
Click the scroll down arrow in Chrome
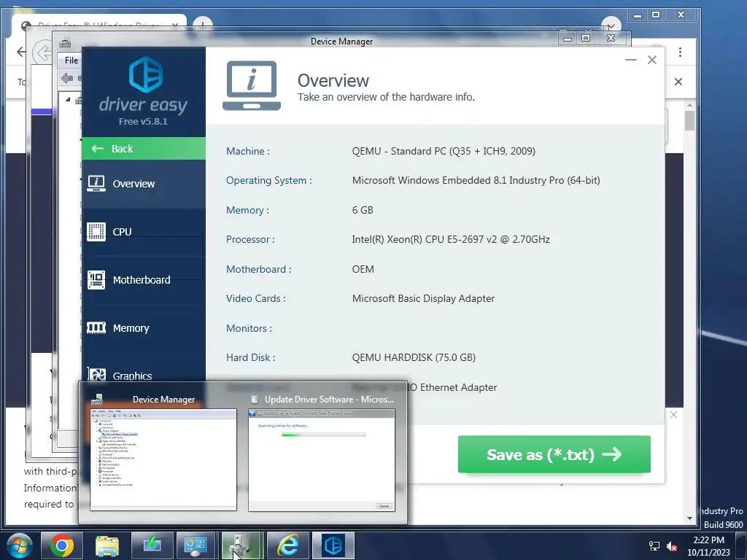[689, 518]
